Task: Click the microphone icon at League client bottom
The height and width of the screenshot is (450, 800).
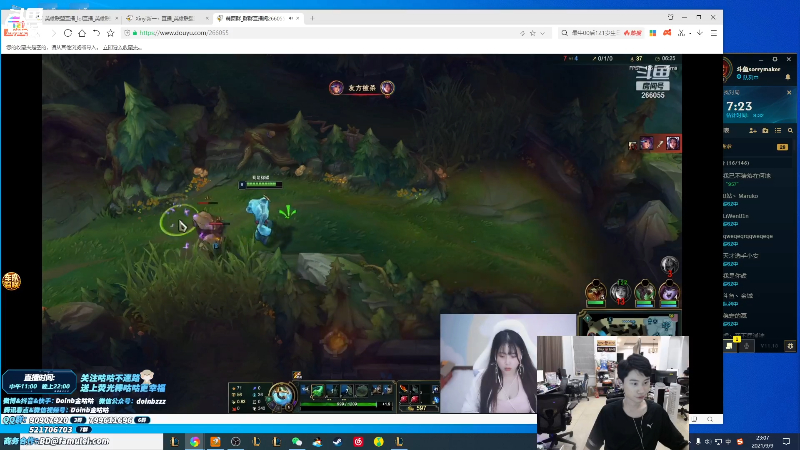Action: pos(747,346)
